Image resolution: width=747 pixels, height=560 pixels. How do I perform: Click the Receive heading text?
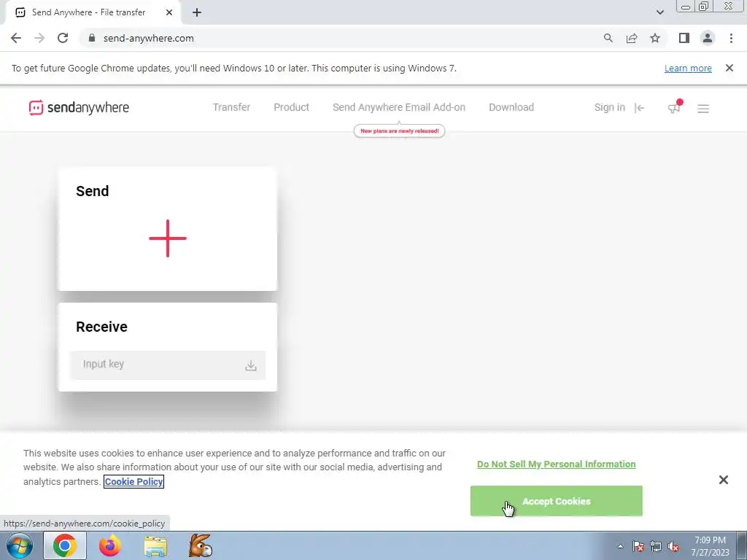[x=101, y=327]
